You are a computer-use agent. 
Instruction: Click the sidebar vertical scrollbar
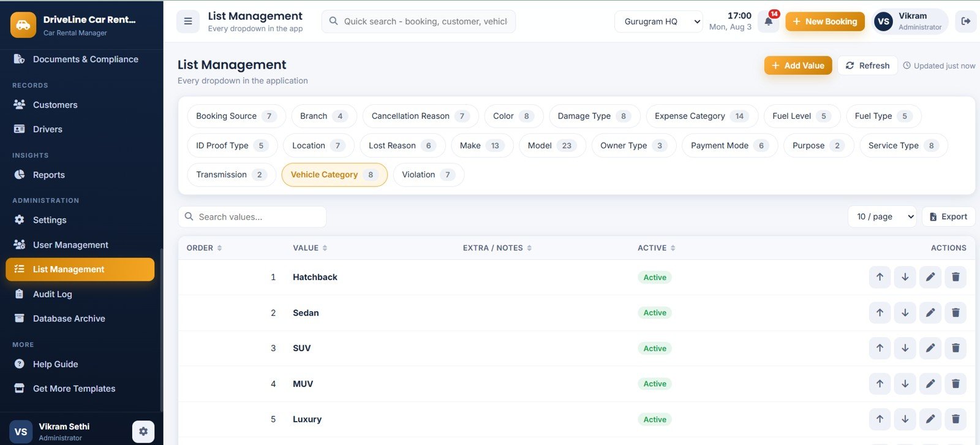pyautogui.click(x=162, y=330)
